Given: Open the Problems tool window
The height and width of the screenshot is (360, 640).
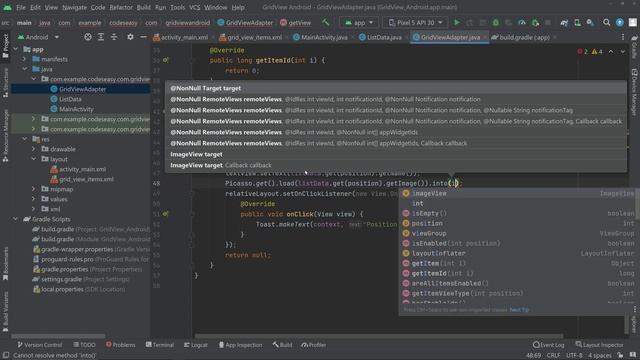Looking at the screenshot, I should pyautogui.click(x=120, y=345).
